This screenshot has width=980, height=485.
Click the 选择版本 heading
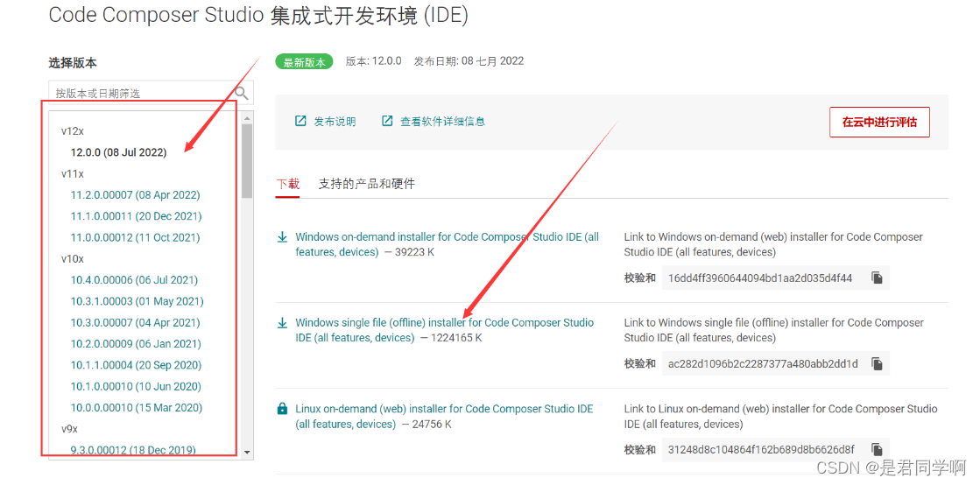point(73,62)
